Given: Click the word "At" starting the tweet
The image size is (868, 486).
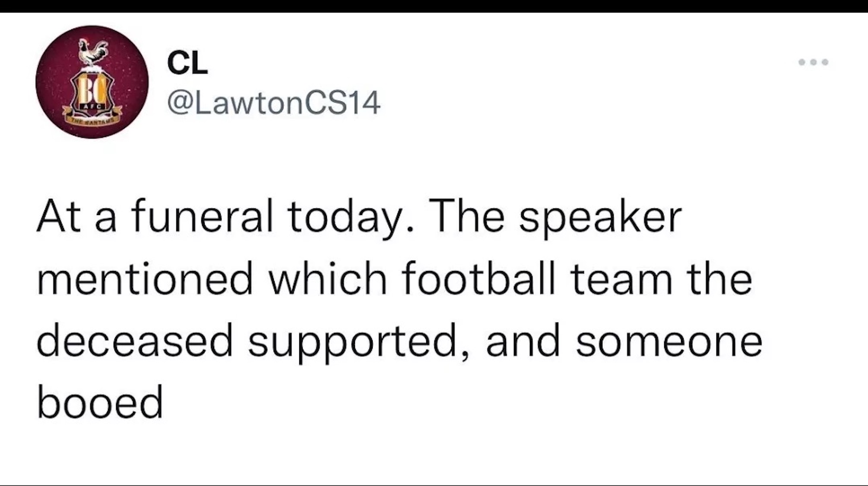Looking at the screenshot, I should point(59,217).
